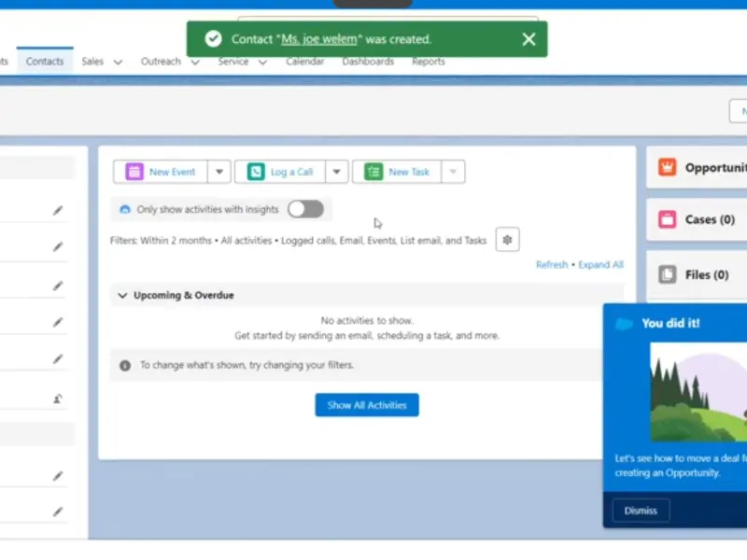Click the Show All Activities button

tap(367, 405)
